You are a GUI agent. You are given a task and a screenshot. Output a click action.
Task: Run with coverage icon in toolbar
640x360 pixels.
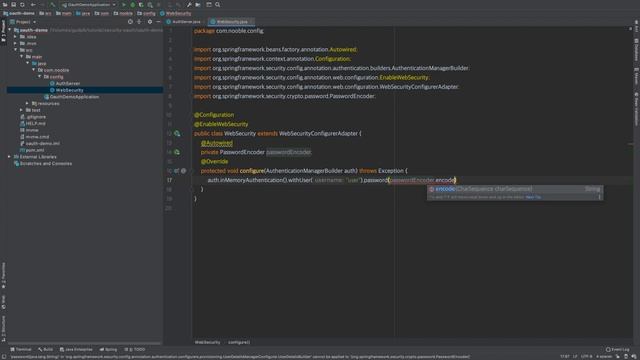pos(141,4)
